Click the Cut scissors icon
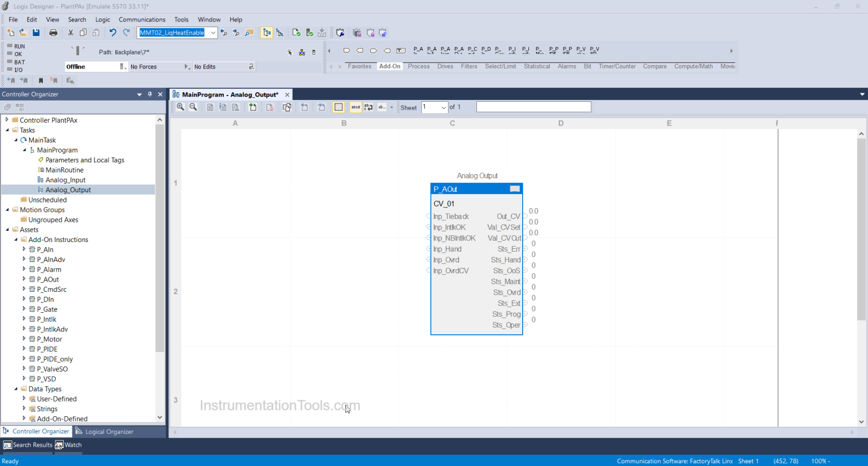The image size is (868, 466). click(x=71, y=33)
